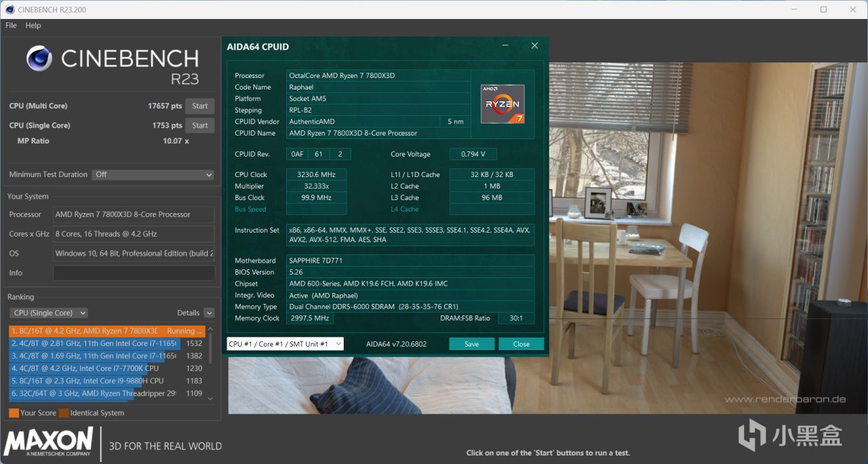Image resolution: width=868 pixels, height=464 pixels.
Task: Minimize the Cinebench window
Action: pyautogui.click(x=794, y=9)
